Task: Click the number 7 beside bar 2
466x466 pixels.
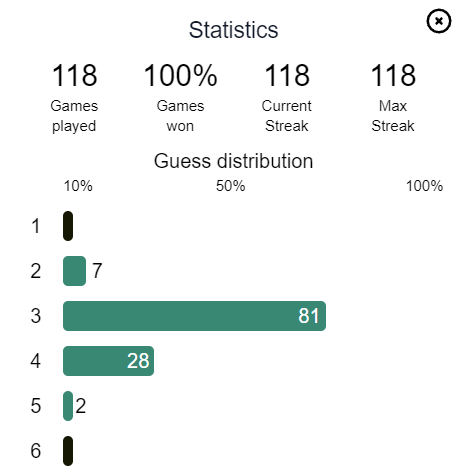Action: tap(97, 271)
